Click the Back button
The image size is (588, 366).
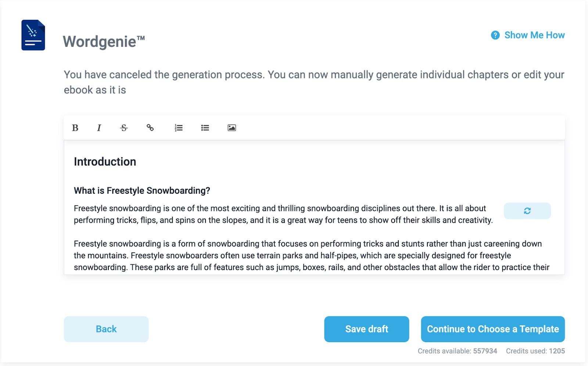[106, 329]
